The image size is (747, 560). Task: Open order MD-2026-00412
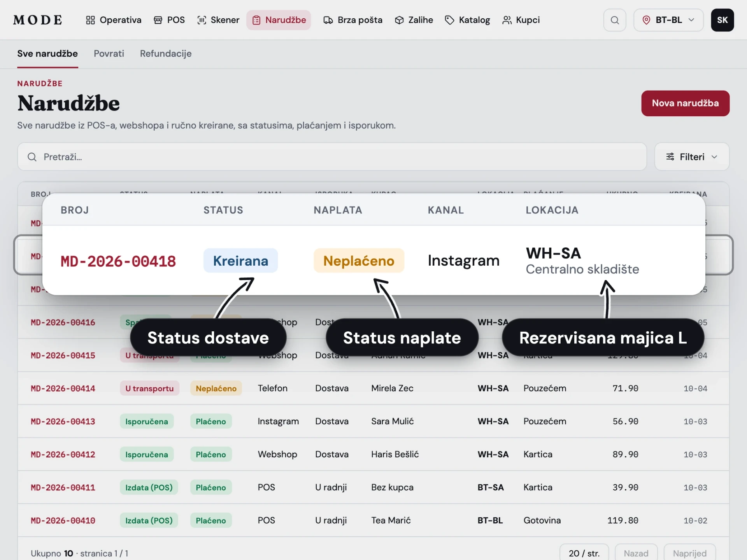(x=63, y=455)
